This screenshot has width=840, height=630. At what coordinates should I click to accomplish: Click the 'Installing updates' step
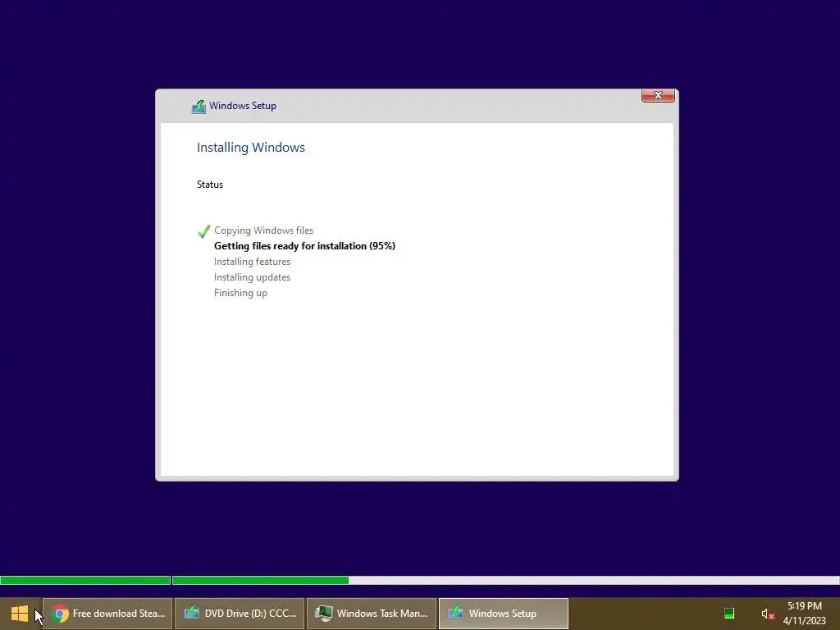(253, 277)
